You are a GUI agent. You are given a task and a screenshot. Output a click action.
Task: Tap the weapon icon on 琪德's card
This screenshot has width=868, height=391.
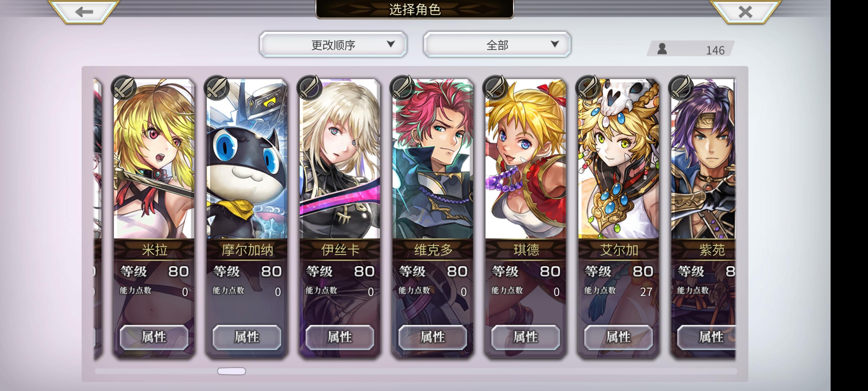point(495,88)
